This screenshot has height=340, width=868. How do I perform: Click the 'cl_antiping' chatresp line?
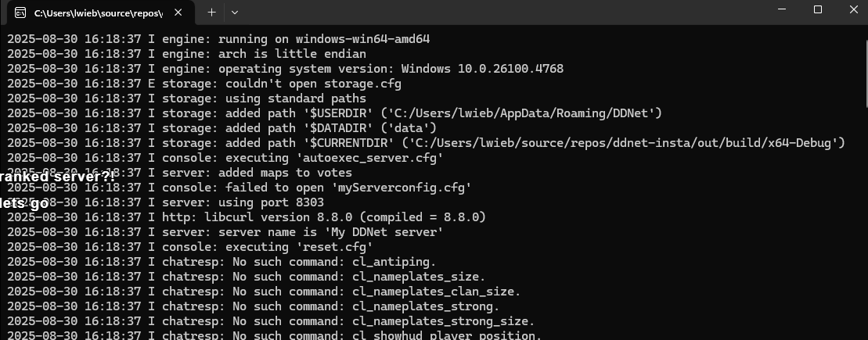222,262
